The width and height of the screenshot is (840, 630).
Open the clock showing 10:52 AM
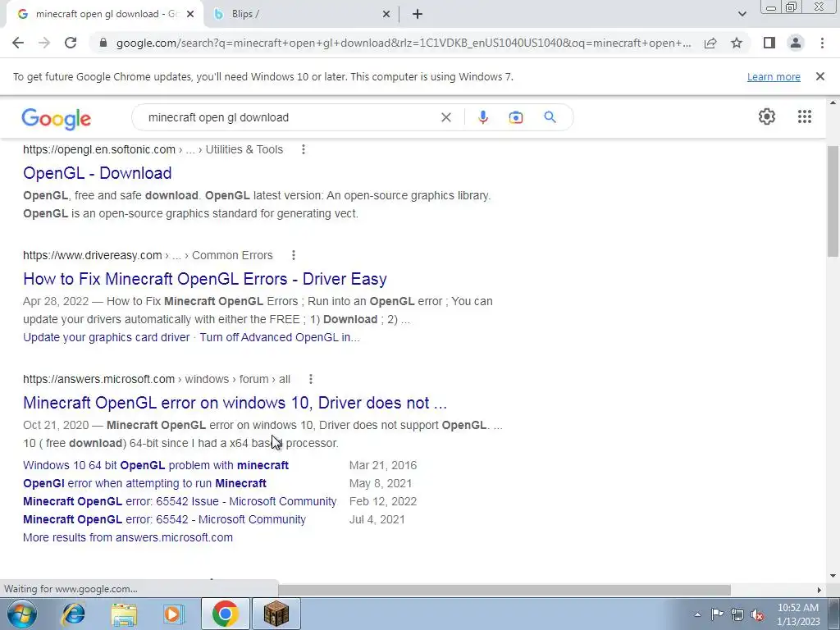tap(798, 614)
